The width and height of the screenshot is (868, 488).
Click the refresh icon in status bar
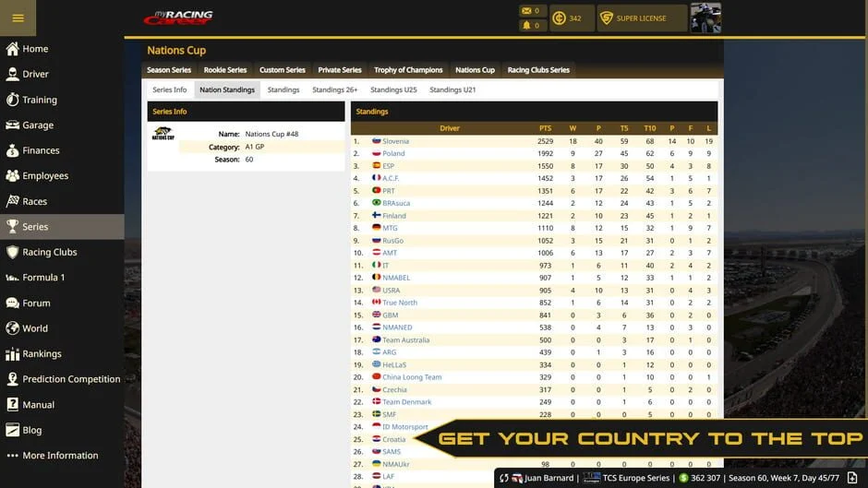[x=505, y=478]
